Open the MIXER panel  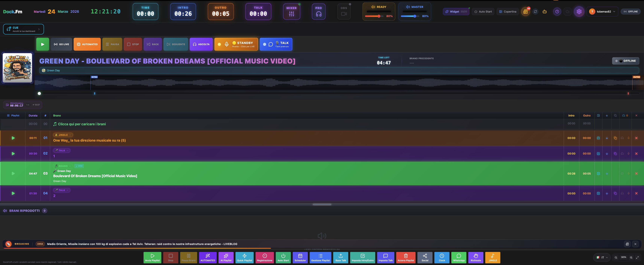(291, 11)
